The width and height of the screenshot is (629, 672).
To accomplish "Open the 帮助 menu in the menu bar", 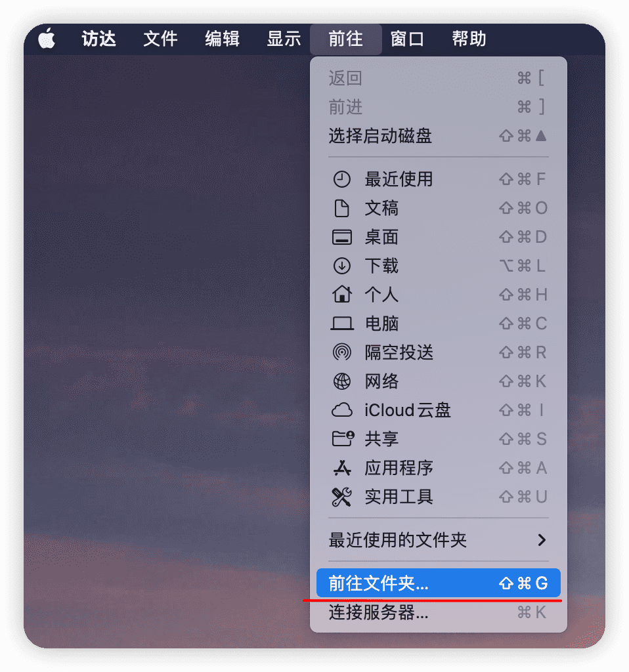I will (x=469, y=39).
